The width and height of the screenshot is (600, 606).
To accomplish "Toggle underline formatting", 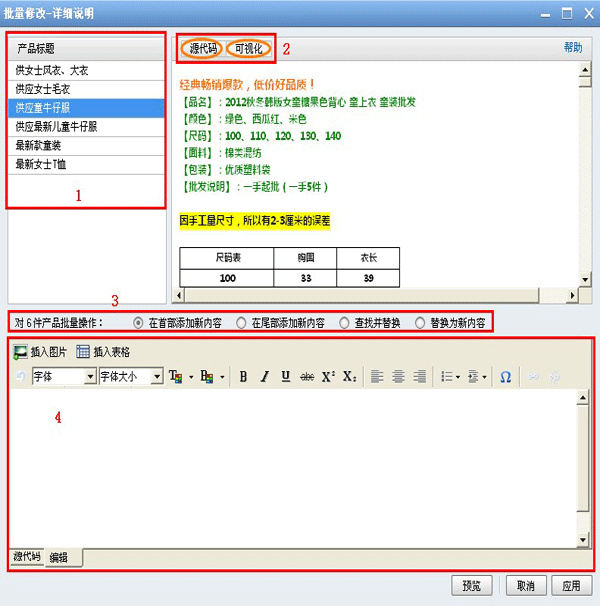I will (x=286, y=376).
